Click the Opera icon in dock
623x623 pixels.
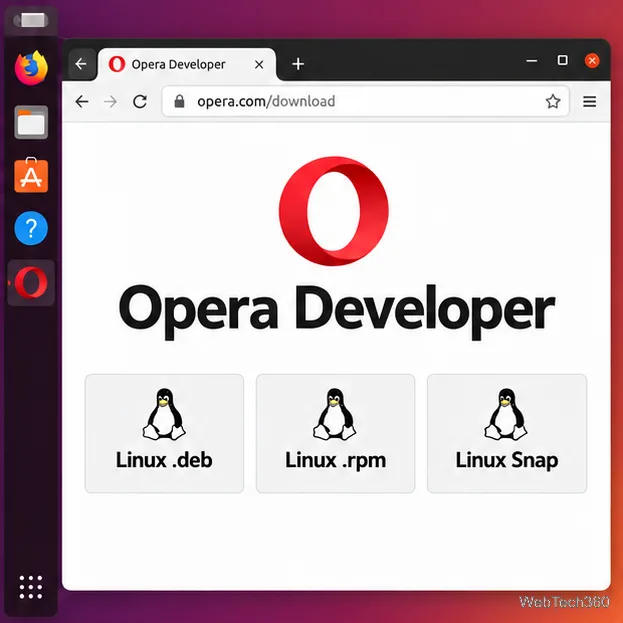[31, 282]
